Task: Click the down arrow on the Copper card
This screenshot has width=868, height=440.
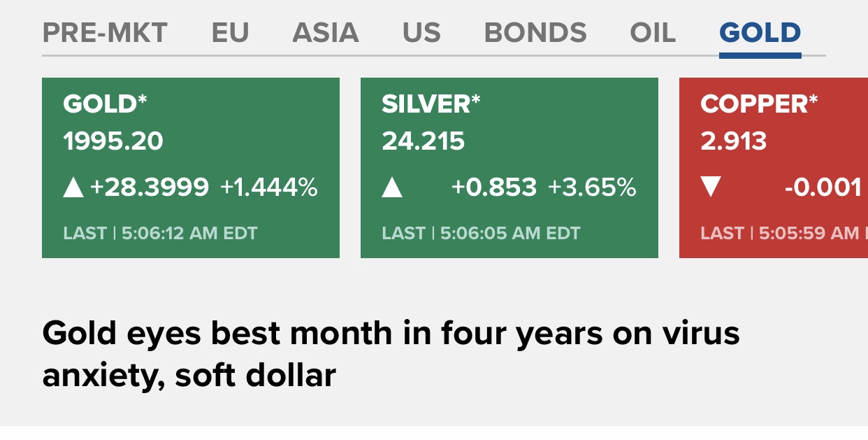Action: click(711, 187)
